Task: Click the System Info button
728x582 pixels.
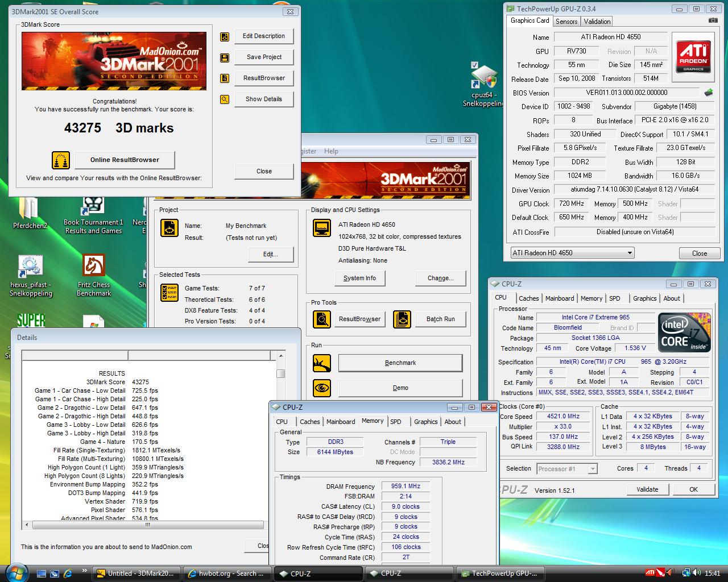Action: 359,278
